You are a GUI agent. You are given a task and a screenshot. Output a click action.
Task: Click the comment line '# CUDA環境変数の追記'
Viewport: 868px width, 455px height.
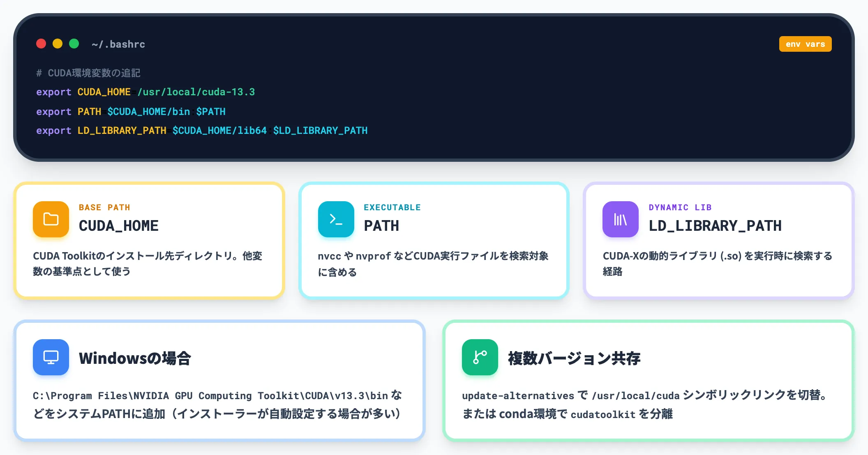click(x=88, y=73)
